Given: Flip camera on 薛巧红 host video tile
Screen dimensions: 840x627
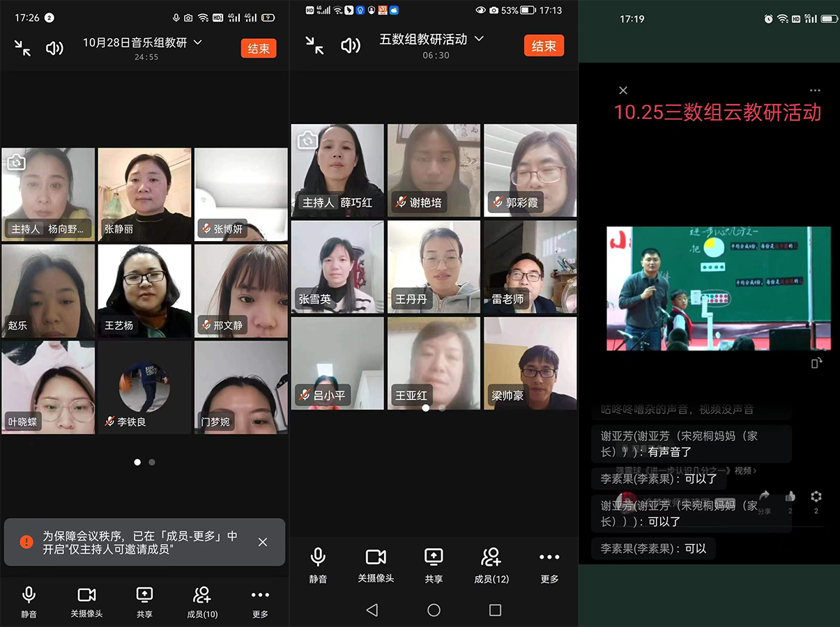Looking at the screenshot, I should pos(307,141).
